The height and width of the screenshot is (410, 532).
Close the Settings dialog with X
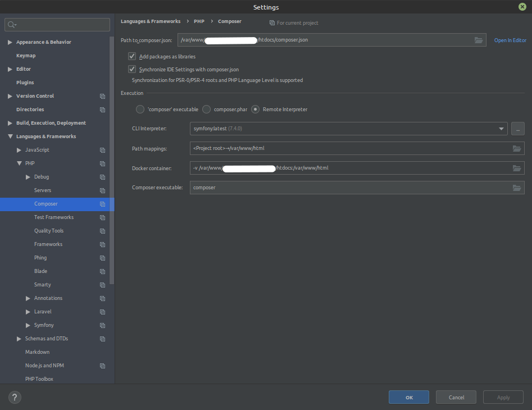coord(522,7)
